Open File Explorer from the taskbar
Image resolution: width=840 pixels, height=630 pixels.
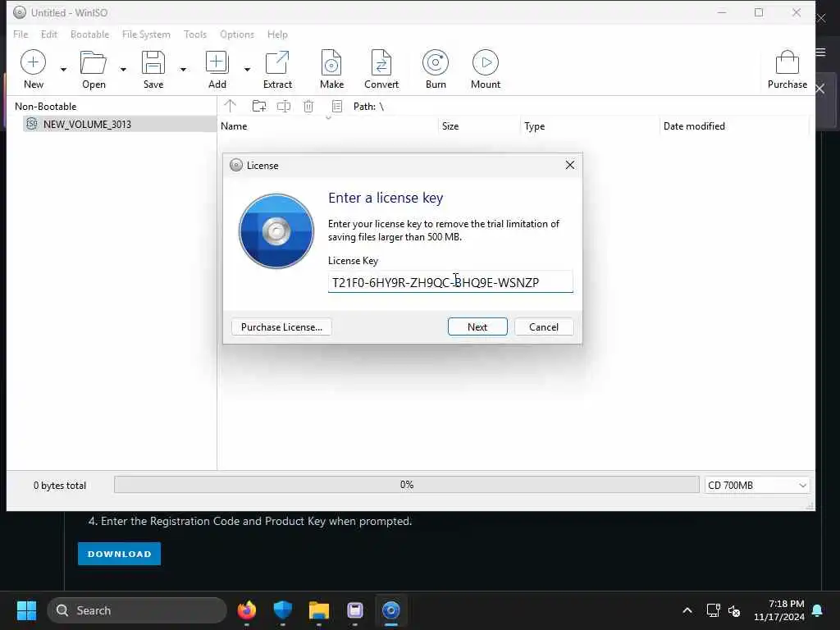click(x=319, y=610)
